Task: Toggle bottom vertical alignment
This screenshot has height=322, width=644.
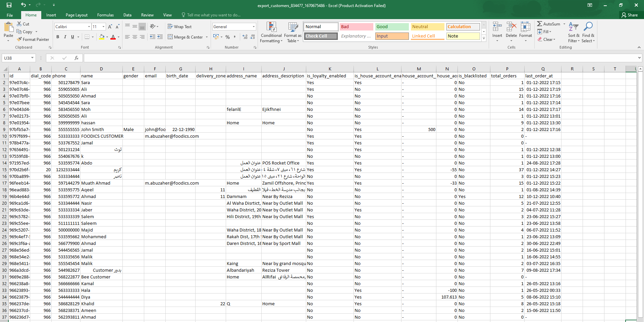Action: tap(142, 26)
